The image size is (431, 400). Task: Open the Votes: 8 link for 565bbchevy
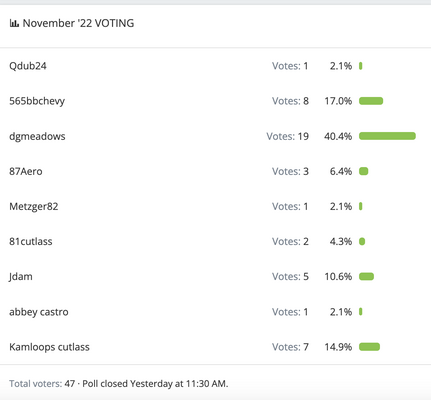(x=290, y=101)
